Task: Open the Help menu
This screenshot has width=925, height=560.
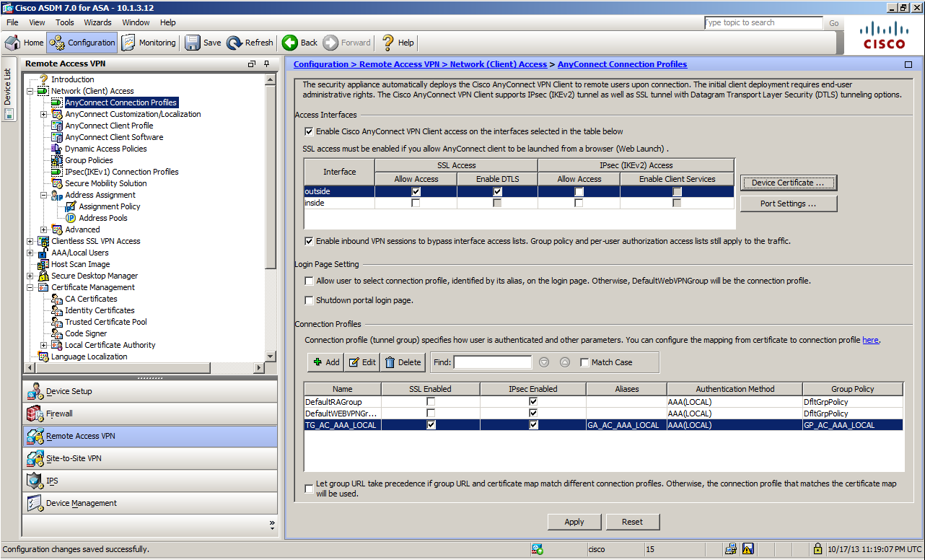Action: [x=167, y=22]
